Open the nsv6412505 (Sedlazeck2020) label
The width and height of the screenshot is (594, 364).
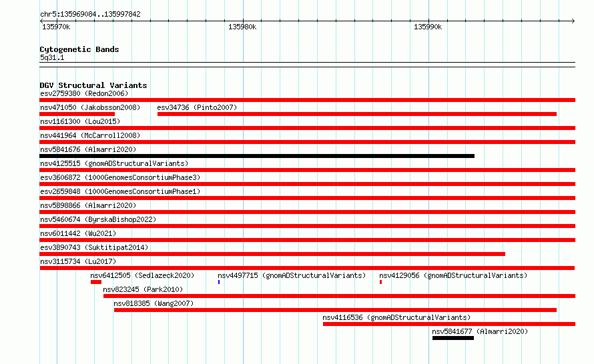click(x=142, y=275)
